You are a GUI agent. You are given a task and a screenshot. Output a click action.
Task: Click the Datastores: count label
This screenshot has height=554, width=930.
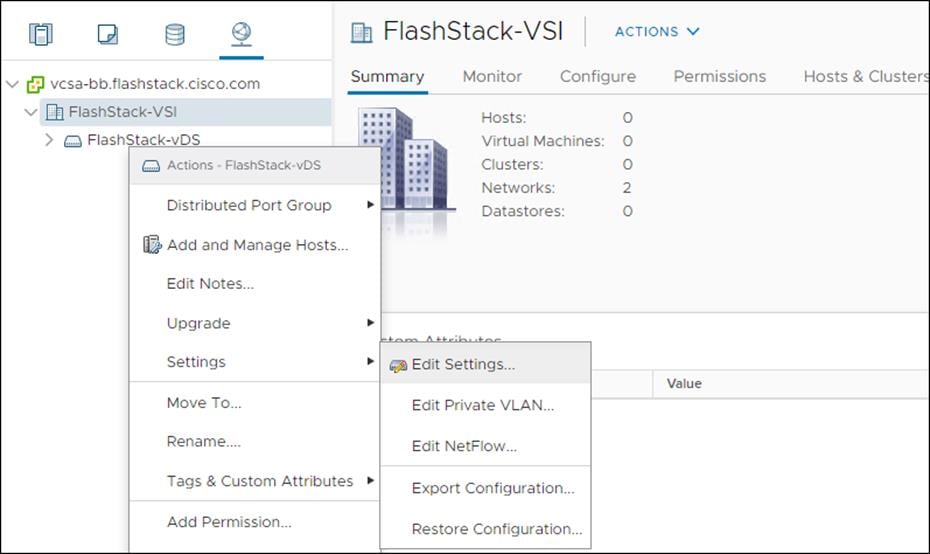click(523, 211)
